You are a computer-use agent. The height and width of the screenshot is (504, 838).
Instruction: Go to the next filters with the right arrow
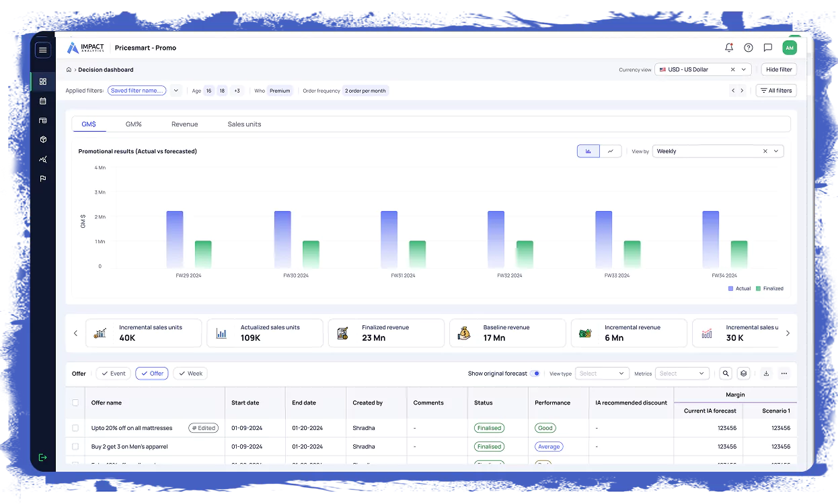click(742, 91)
